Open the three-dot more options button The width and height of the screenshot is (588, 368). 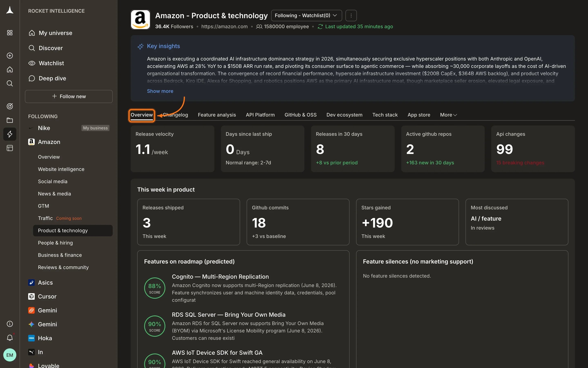coord(351,16)
